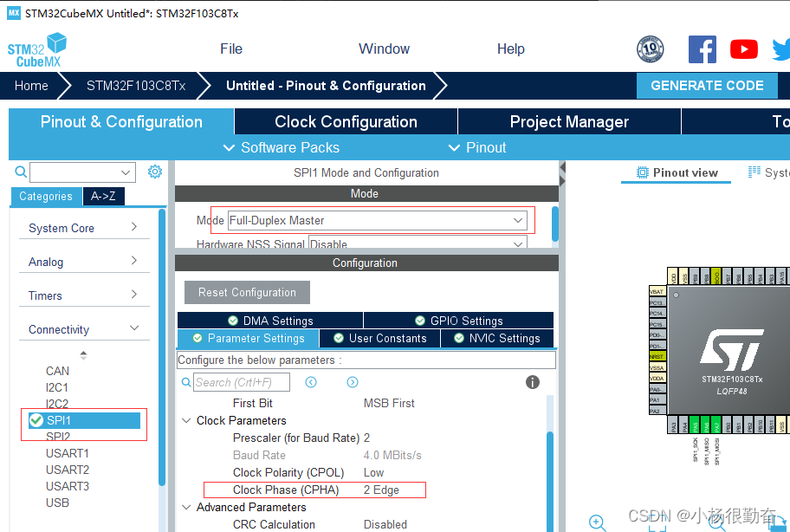Click the Mode panel vertical scrollbar
The height and width of the screenshot is (532, 790).
tap(555, 224)
